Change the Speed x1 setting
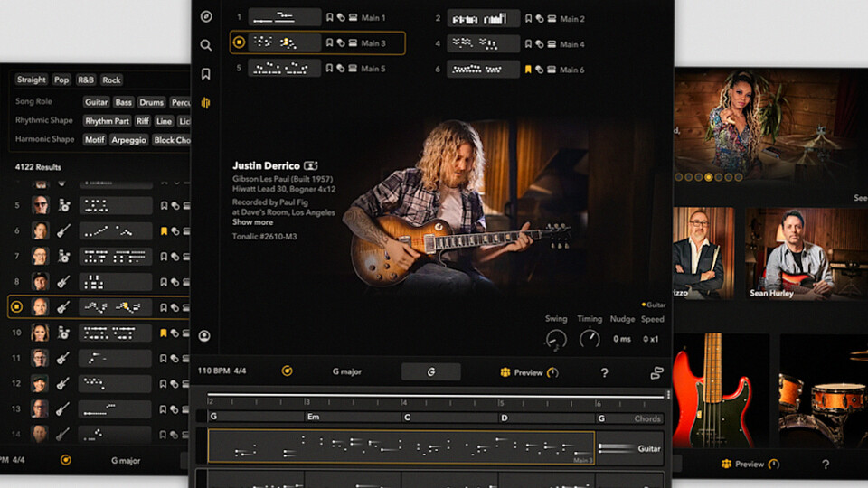Viewport: 868px width, 488px height. coord(651,339)
